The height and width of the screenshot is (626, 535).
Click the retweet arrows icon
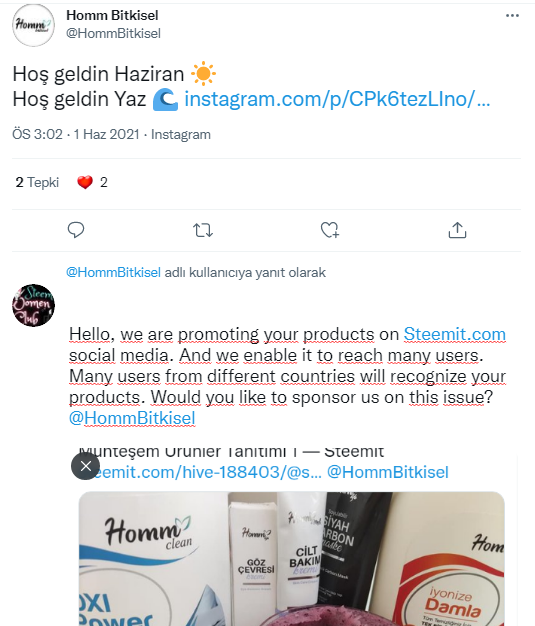click(x=203, y=230)
